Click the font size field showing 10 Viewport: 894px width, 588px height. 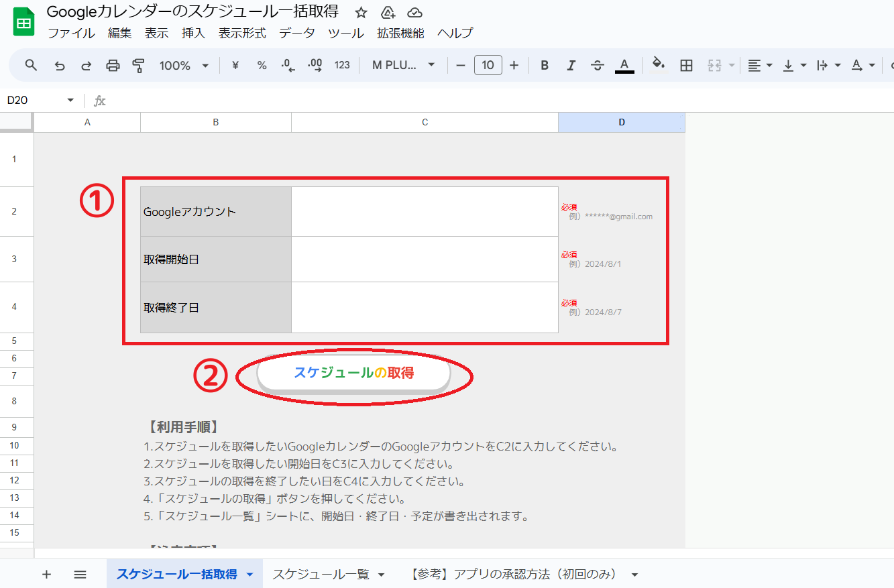488,65
